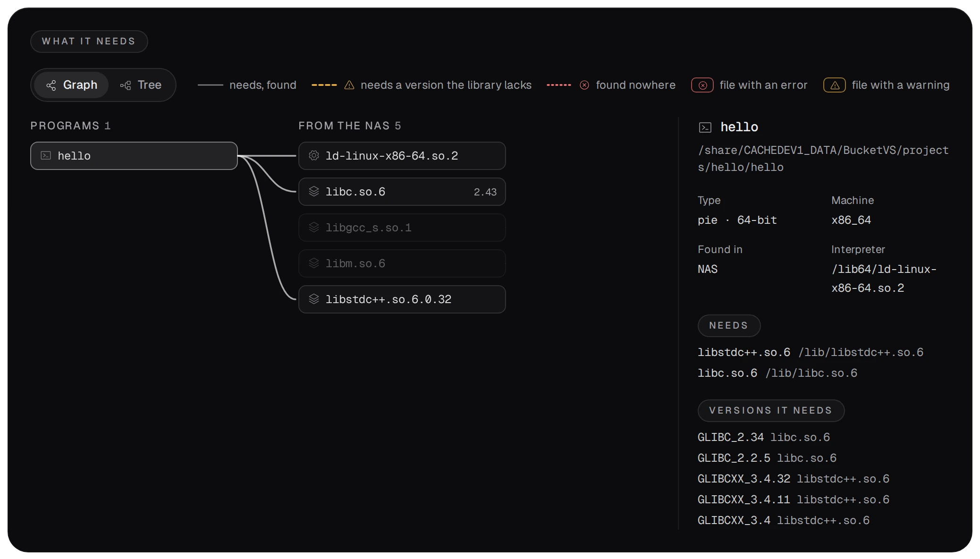Screen dimensions: 980x559
Task: Click the layers icon on libgcc_s.so.1
Action: click(314, 227)
